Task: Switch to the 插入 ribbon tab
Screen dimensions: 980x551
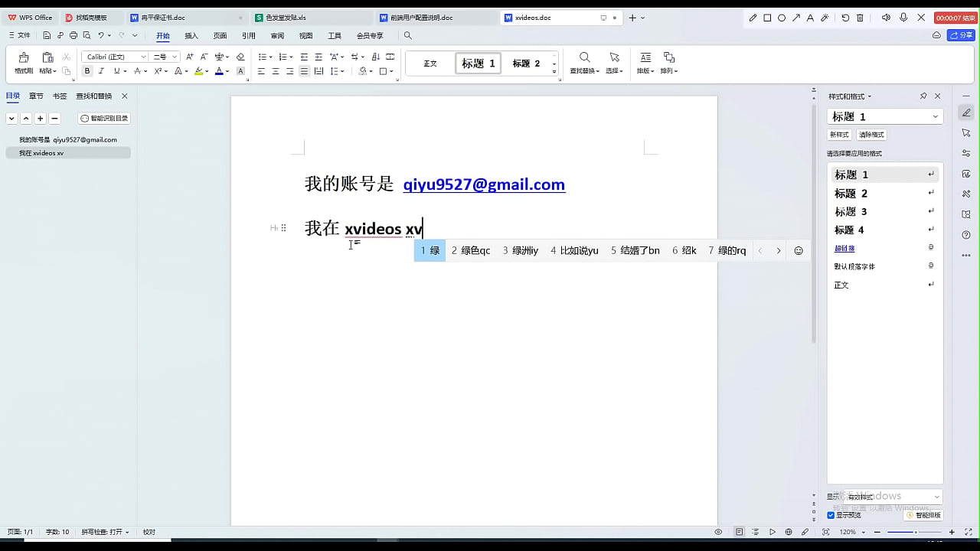Action: (x=191, y=35)
